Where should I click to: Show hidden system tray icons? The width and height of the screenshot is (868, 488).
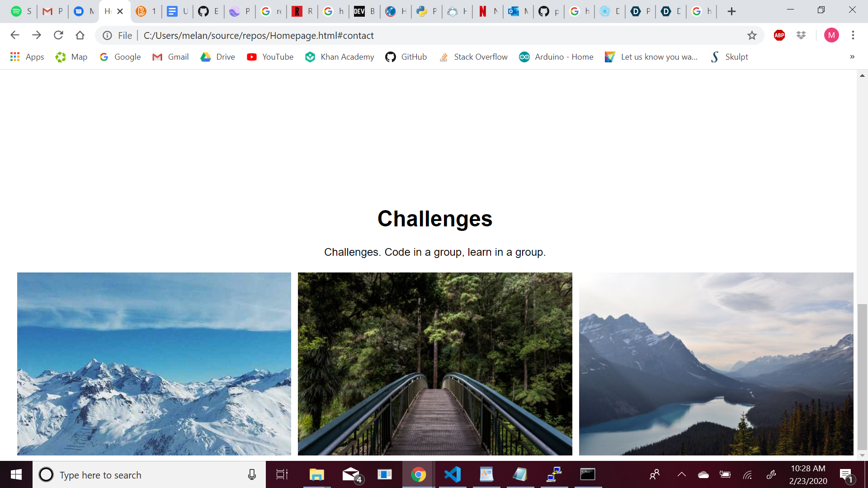(681, 474)
